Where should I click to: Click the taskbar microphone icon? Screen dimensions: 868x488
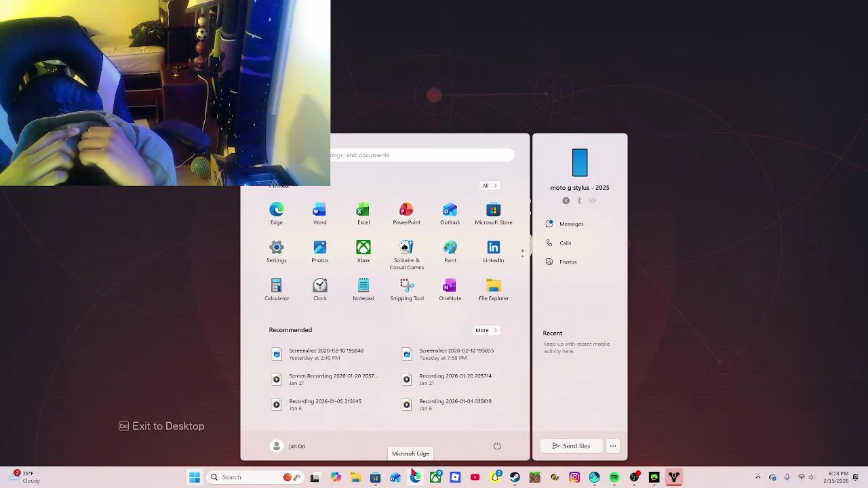[x=787, y=477]
